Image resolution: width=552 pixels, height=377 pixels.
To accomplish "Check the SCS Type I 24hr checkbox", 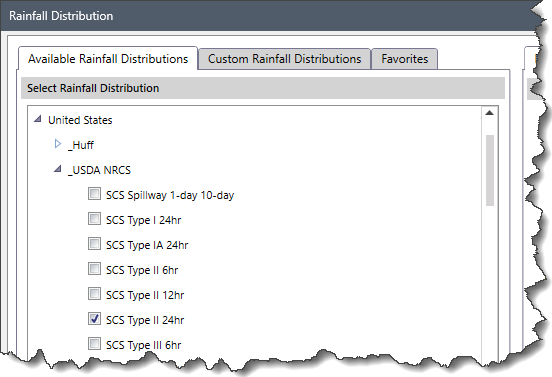I will [x=94, y=219].
